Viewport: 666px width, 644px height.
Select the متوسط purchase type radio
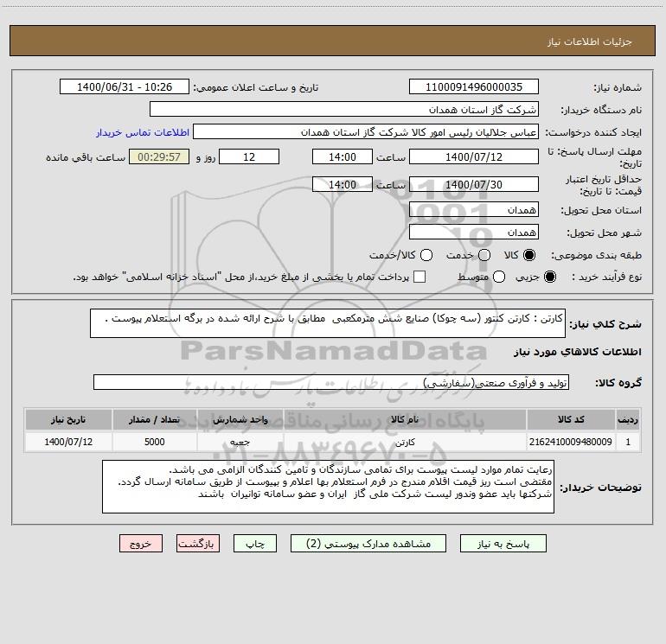[x=499, y=277]
